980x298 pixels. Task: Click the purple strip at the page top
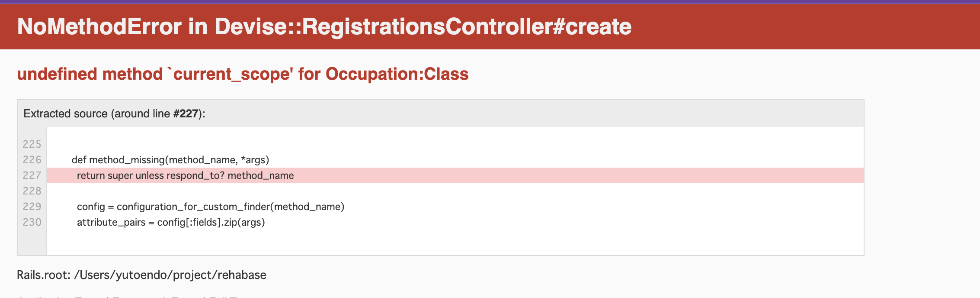(490, 2)
